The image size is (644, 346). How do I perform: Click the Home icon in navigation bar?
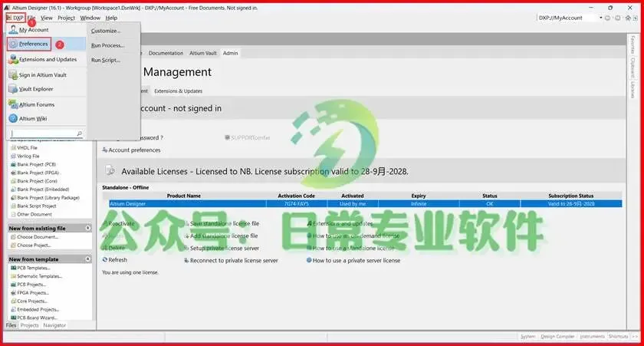point(628,18)
